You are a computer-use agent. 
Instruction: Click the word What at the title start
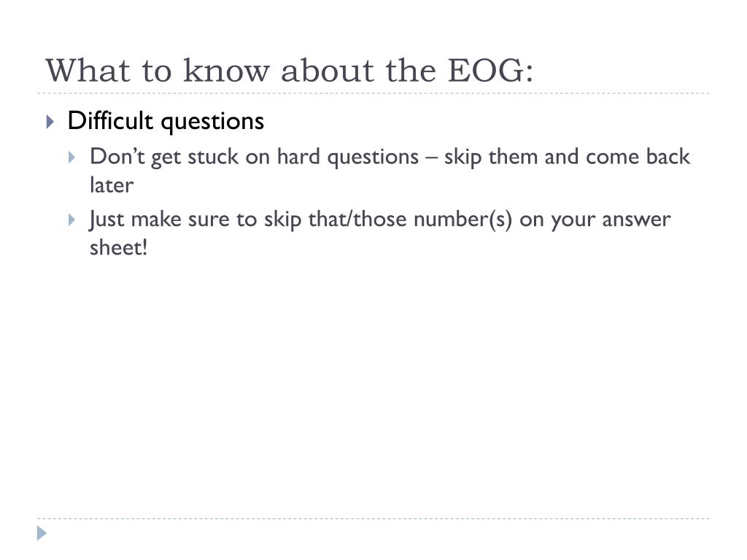88,71
